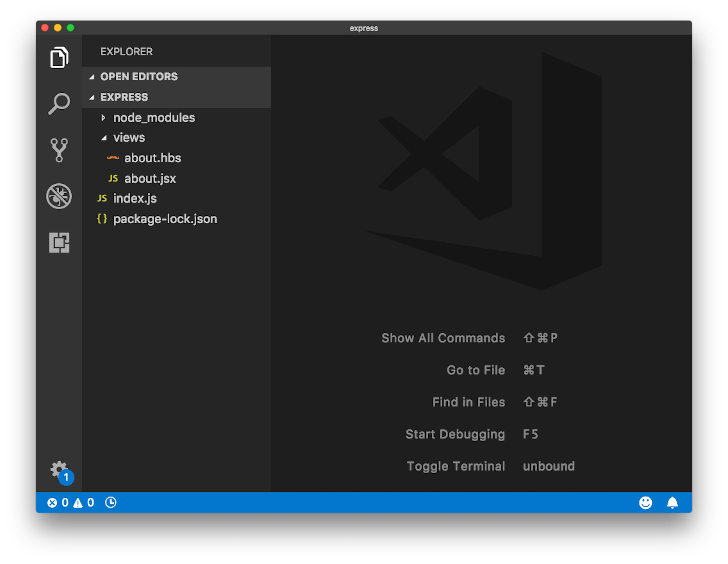Open the Explorer view in activity bar
The image size is (728, 564).
59,57
